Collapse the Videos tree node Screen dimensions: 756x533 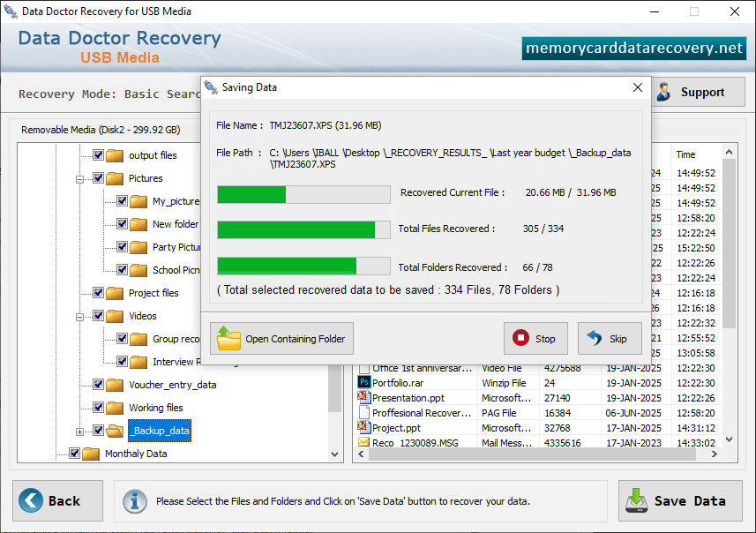(x=80, y=317)
